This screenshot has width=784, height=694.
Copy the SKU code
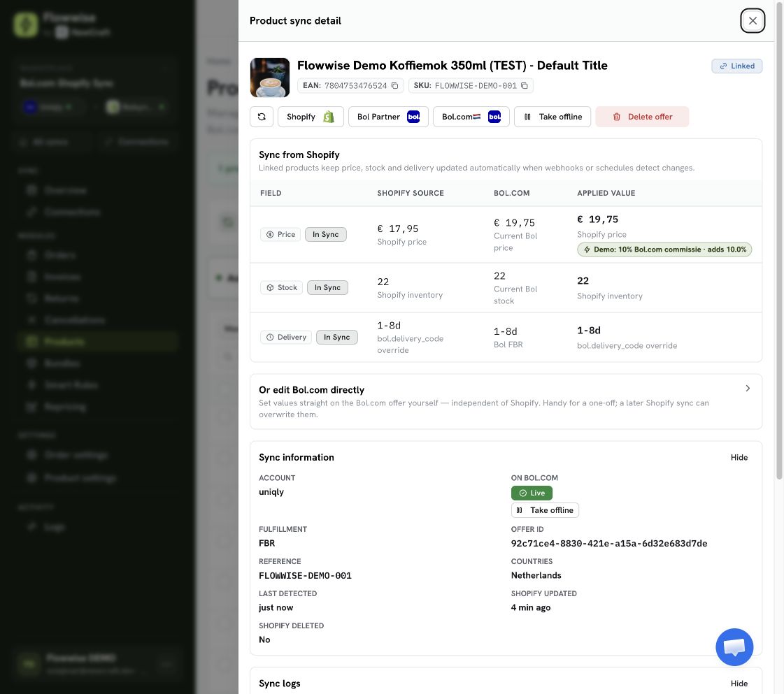click(x=524, y=85)
